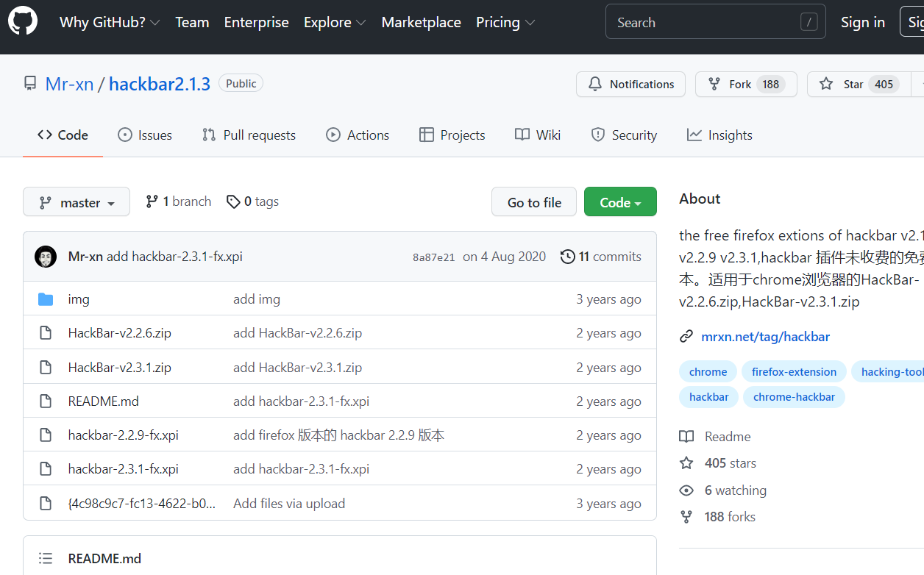Click the link icon beside mrxn.net/tag/hackbar

[x=686, y=336]
